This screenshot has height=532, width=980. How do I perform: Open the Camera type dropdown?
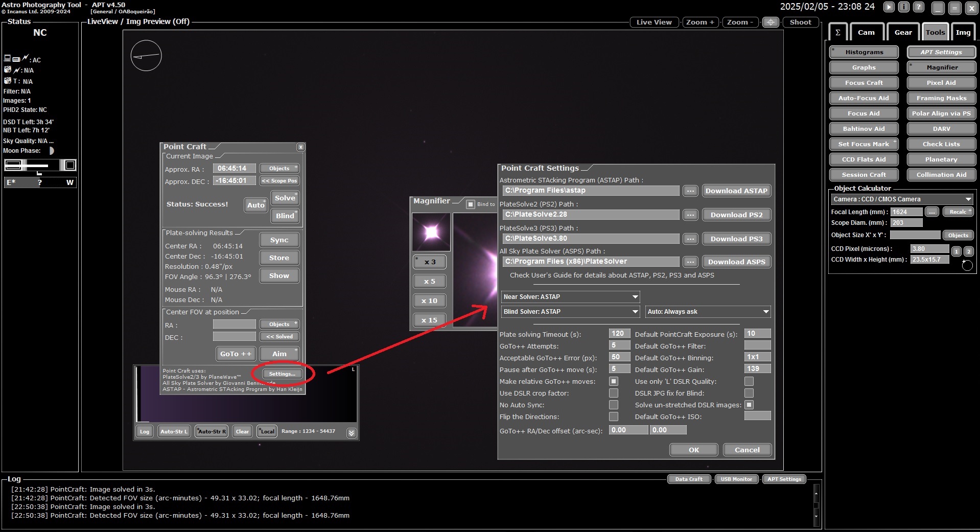click(x=902, y=199)
